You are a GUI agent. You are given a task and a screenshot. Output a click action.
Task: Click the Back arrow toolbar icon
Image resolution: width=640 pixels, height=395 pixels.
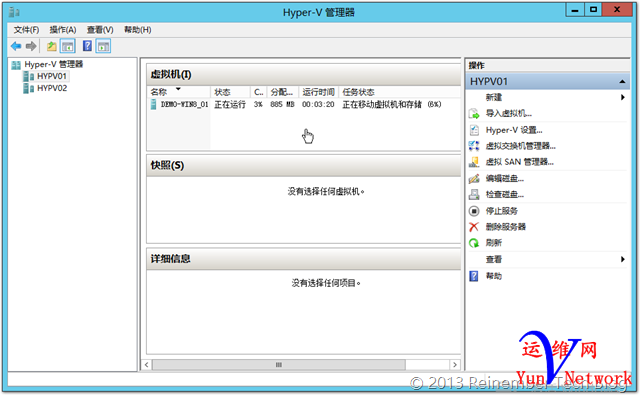point(16,46)
